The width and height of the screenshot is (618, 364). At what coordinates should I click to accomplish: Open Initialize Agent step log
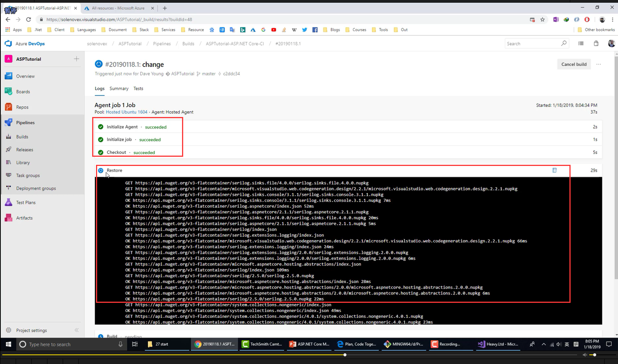pyautogui.click(x=348, y=127)
